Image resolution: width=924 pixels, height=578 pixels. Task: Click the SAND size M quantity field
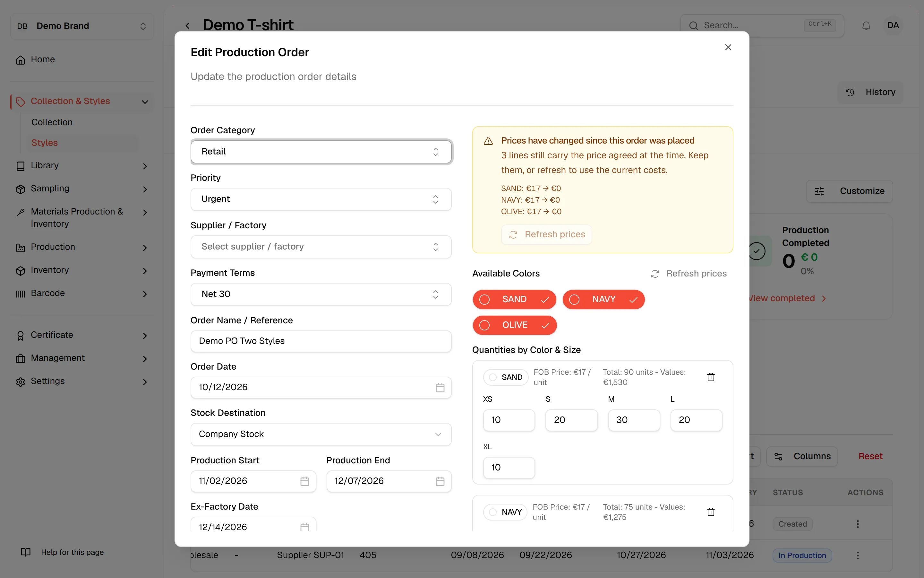[x=634, y=420]
